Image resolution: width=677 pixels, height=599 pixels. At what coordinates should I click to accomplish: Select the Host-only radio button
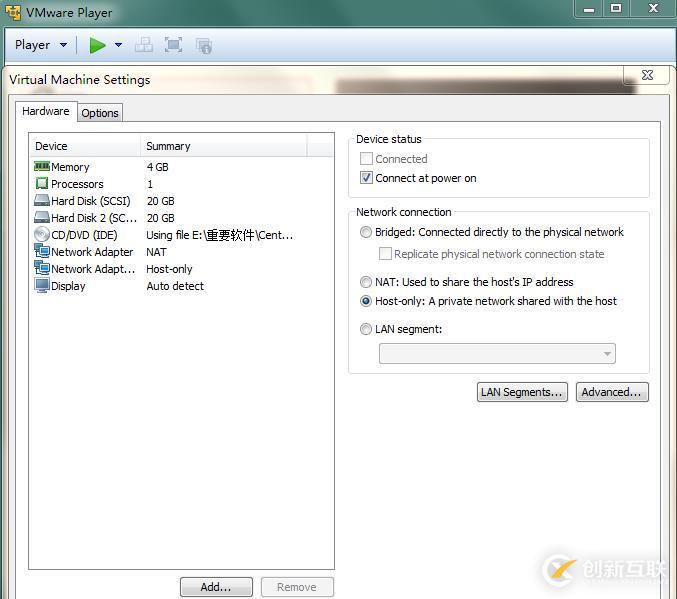click(x=366, y=301)
